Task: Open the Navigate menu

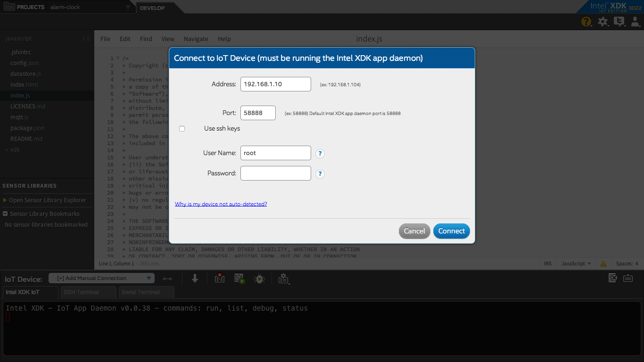Action: click(196, 39)
